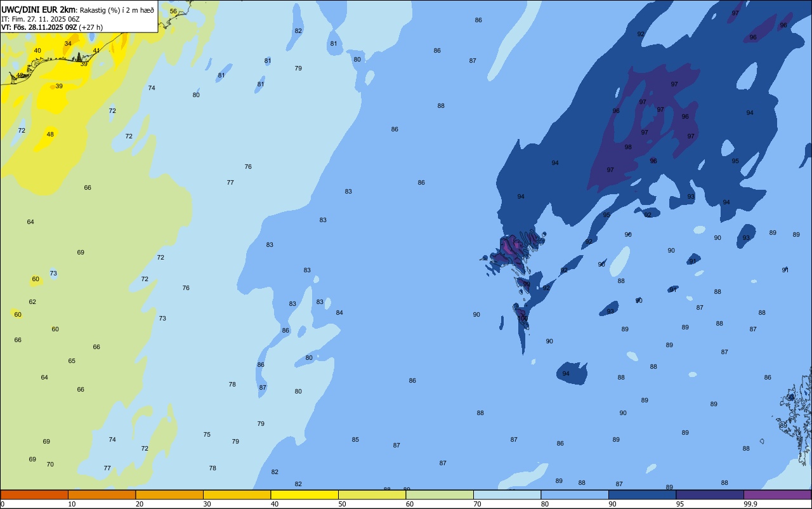The width and height of the screenshot is (812, 509).
Task: Click the humidity value 56 on the map
Action: coord(173,11)
